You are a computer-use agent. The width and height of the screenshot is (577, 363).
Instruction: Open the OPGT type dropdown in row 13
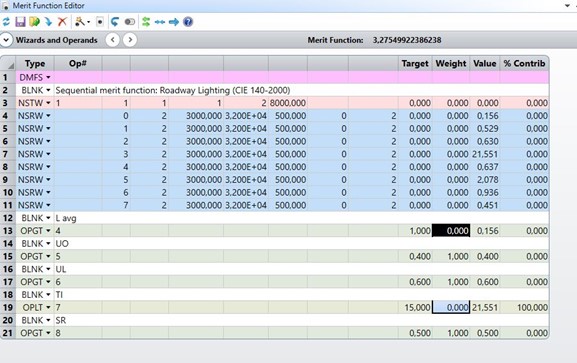pos(48,231)
